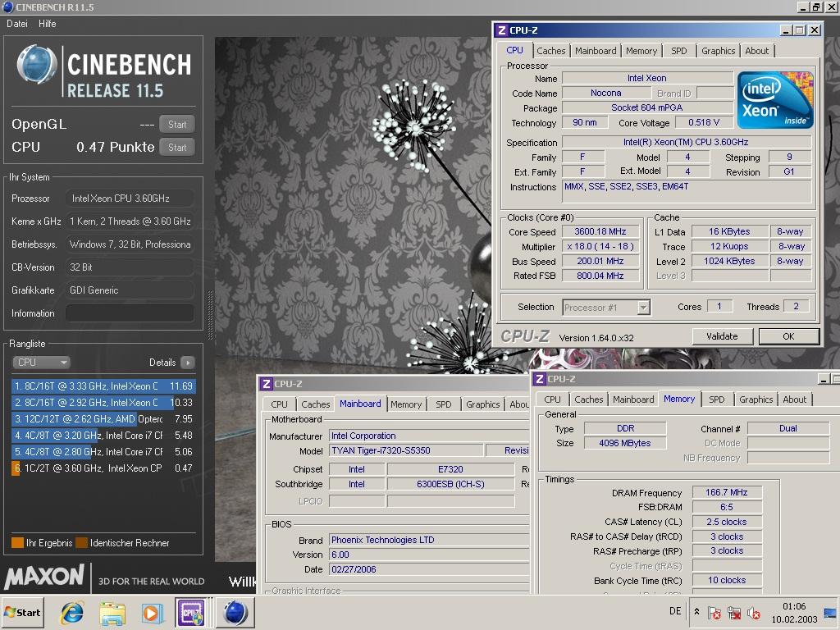The image size is (840, 630).
Task: Open Mainboard tab in Memory CPU-Z window
Action: pos(633,399)
